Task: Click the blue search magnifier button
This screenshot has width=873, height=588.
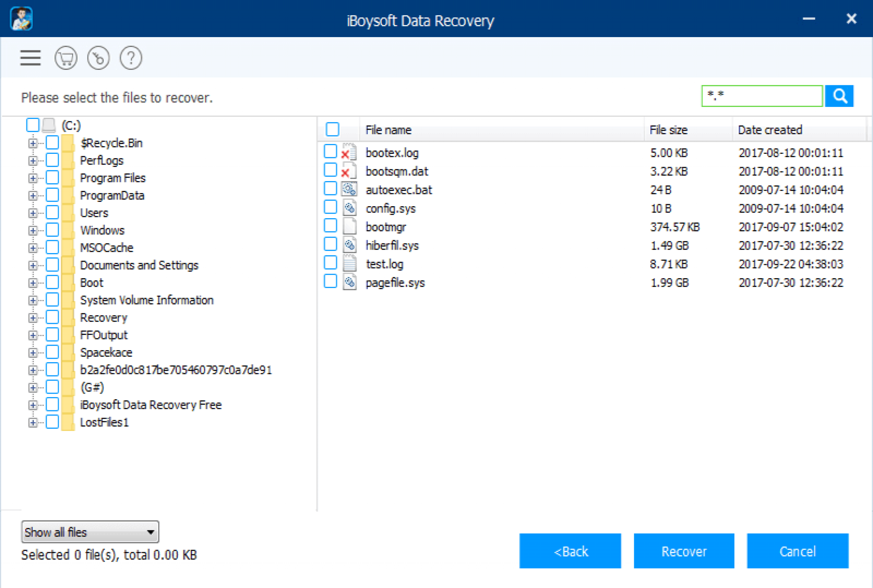Action: pos(839,96)
